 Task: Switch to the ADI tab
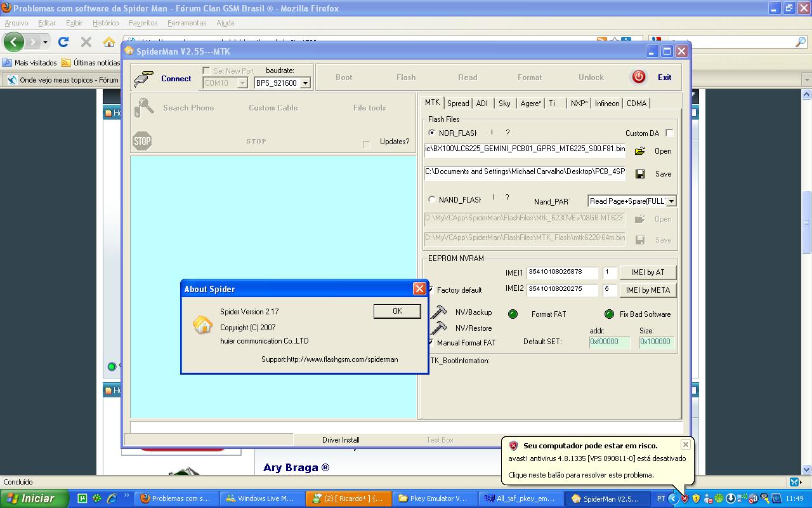[482, 103]
